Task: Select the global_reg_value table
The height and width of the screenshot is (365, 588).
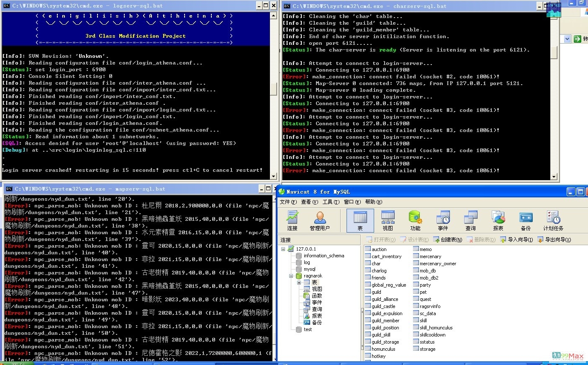Action: pos(386,285)
